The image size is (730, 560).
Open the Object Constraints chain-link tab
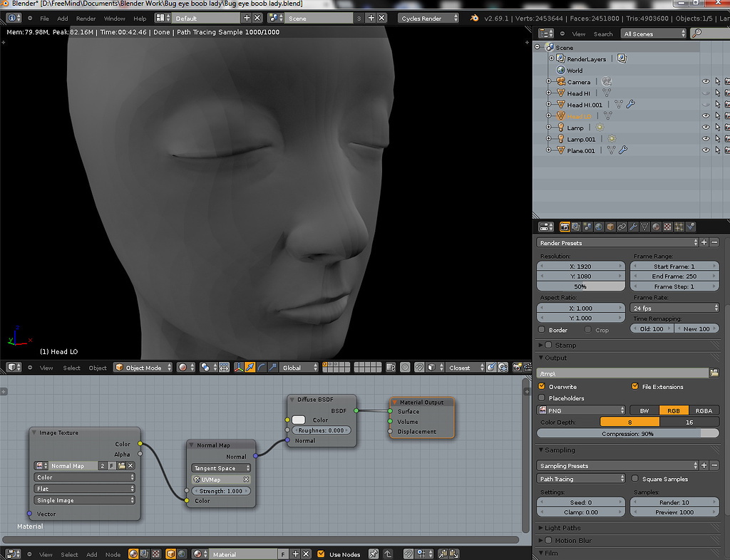click(622, 227)
